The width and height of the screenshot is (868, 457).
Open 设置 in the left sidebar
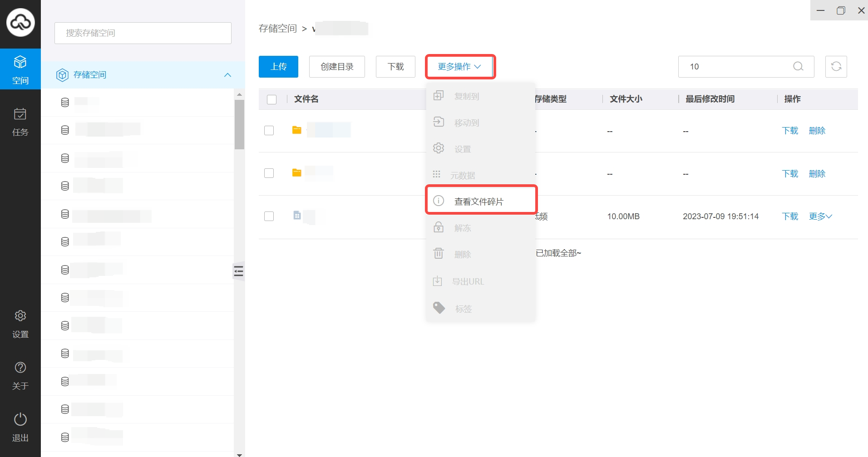pyautogui.click(x=20, y=324)
